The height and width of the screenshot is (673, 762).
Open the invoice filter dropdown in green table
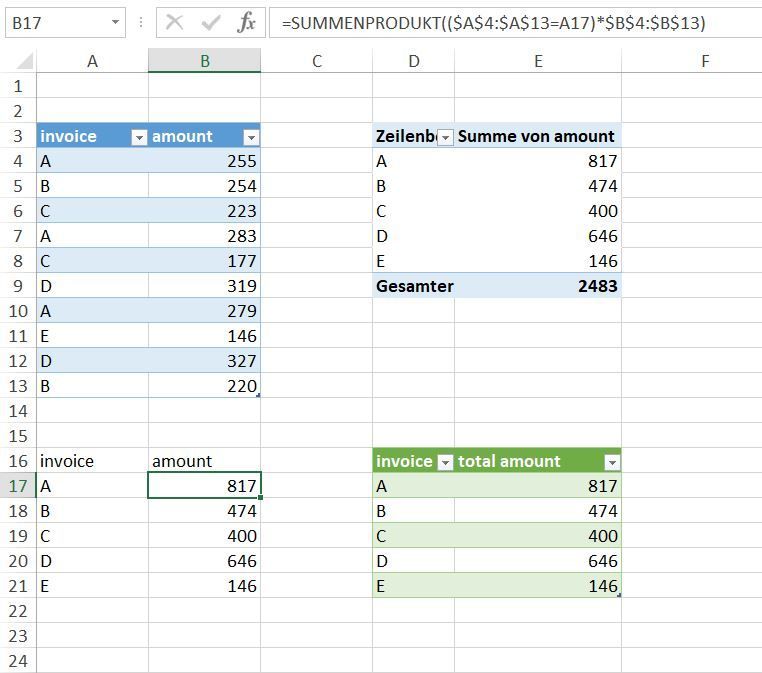pyautogui.click(x=445, y=463)
